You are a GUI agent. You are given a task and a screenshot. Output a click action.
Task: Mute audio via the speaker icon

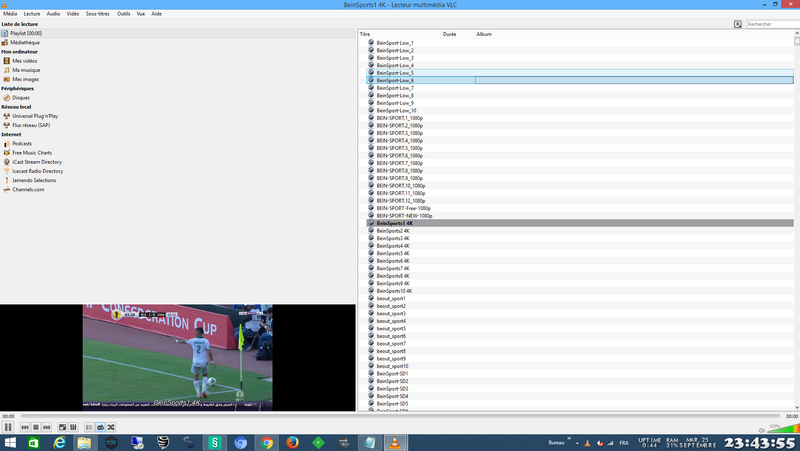tap(762, 430)
